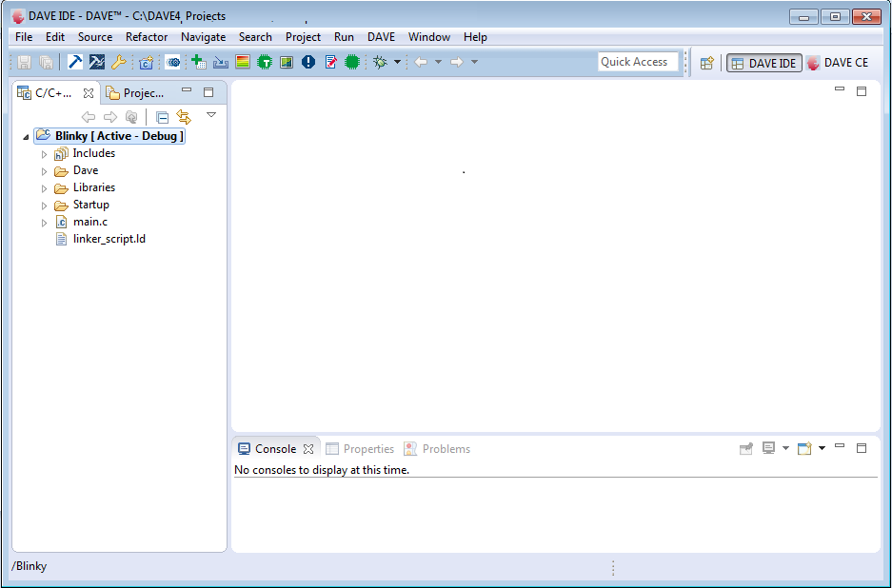The height and width of the screenshot is (588, 892).
Task: Click the disabled Save floppy icon
Action: 24,62
